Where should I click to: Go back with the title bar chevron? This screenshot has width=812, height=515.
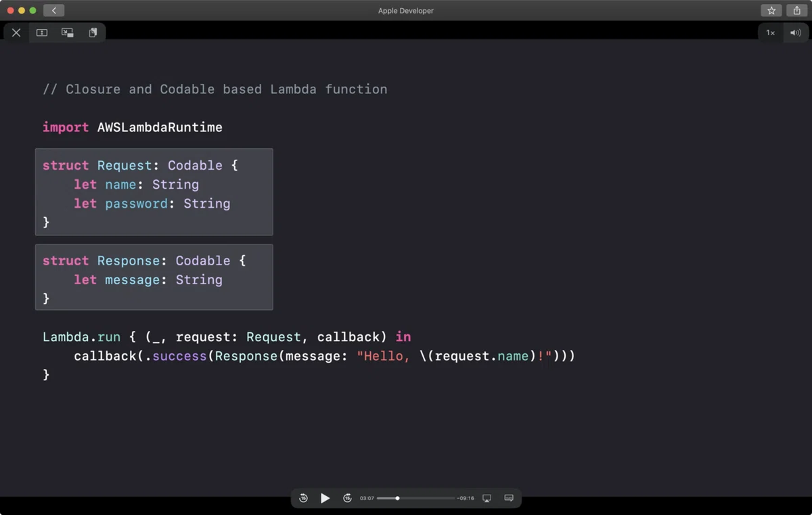(53, 10)
